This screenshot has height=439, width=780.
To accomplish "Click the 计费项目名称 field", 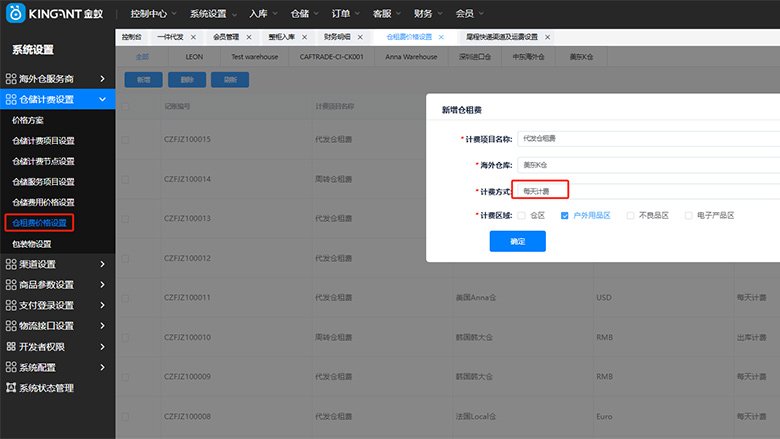I will click(x=649, y=139).
